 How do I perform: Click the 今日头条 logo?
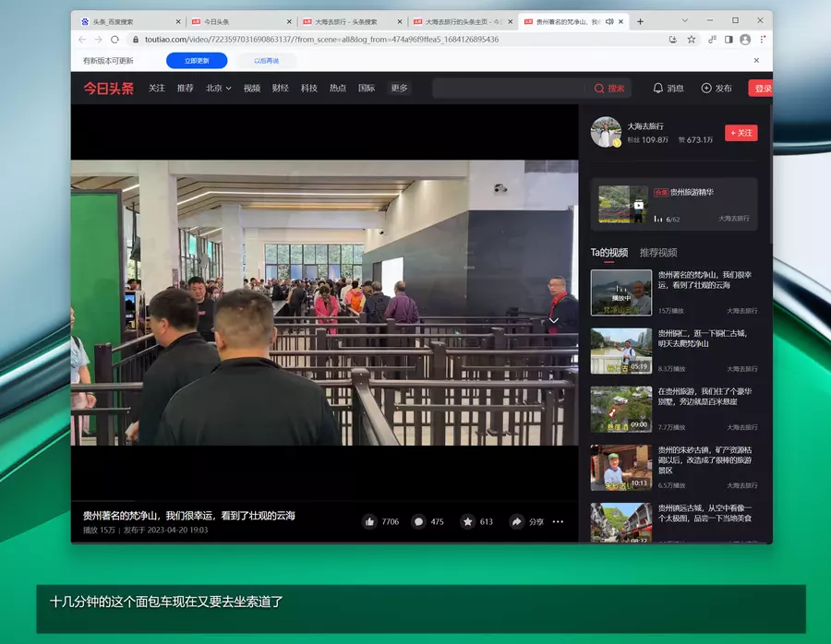point(109,89)
